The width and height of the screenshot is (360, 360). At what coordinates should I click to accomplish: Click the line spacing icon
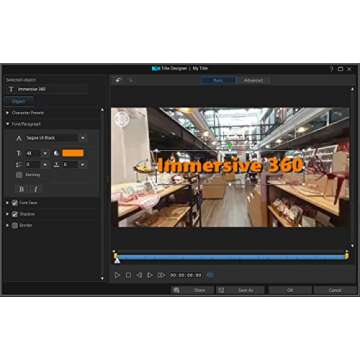click(19, 165)
